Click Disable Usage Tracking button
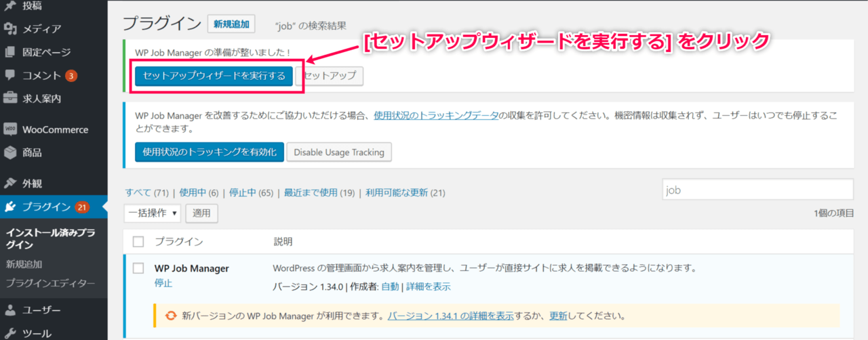This screenshot has height=340, width=868. coord(339,152)
